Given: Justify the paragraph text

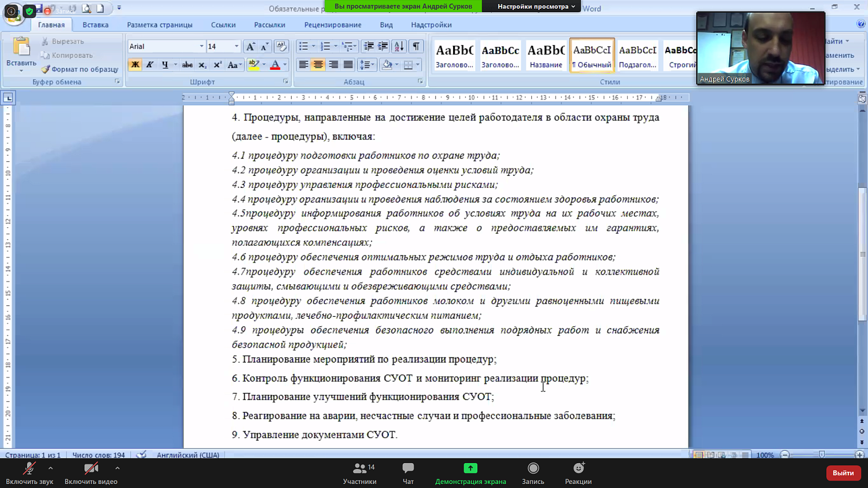Looking at the screenshot, I should coord(348,65).
